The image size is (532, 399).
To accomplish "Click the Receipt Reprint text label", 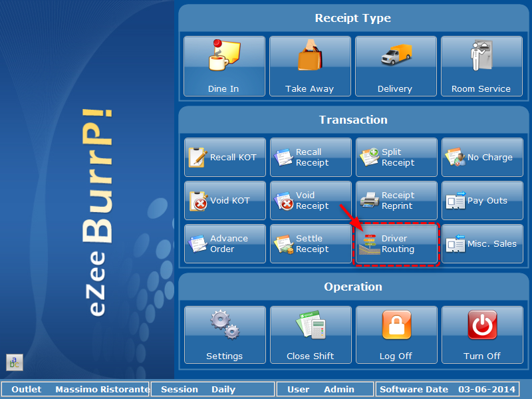I will [398, 201].
